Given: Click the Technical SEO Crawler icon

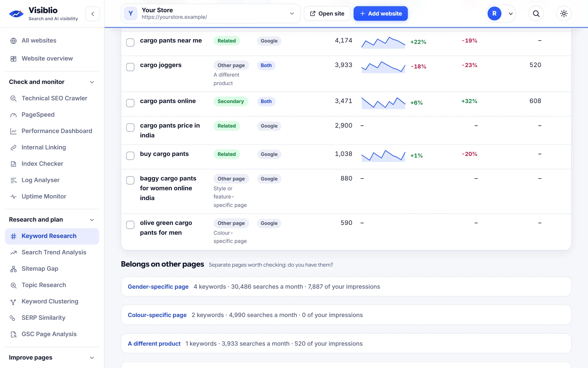Looking at the screenshot, I should pyautogui.click(x=13, y=98).
